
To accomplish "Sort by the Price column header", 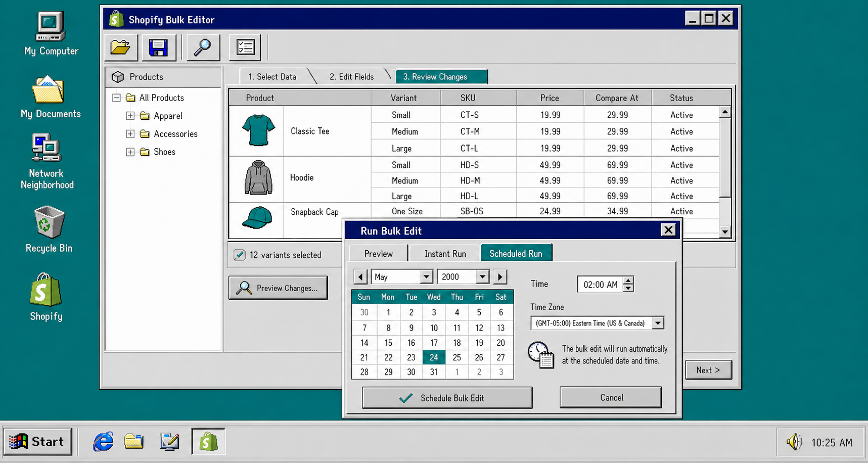I will 550,98.
